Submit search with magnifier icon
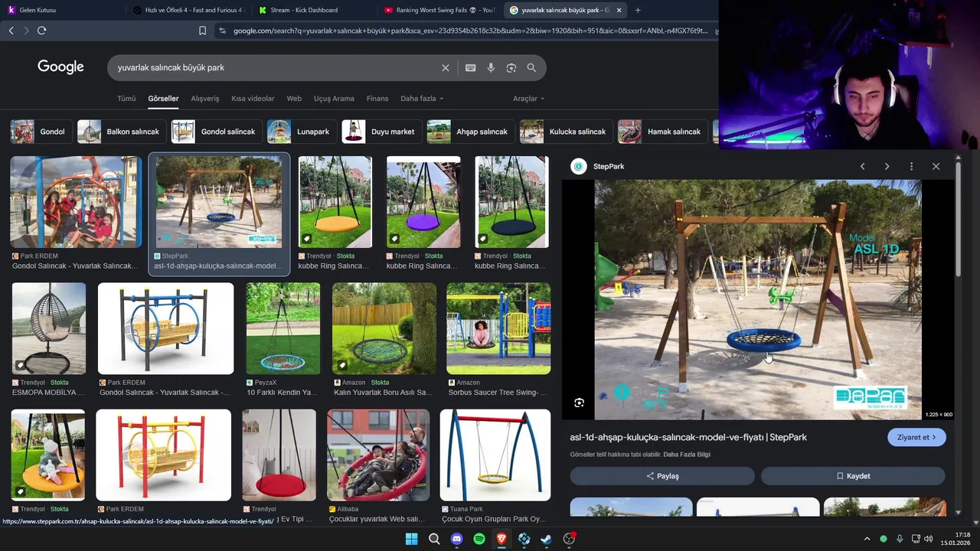This screenshot has height=551, width=980. 531,68
